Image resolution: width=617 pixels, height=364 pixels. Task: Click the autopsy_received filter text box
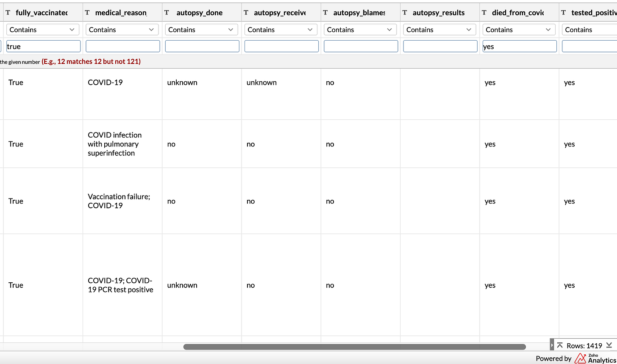(281, 47)
